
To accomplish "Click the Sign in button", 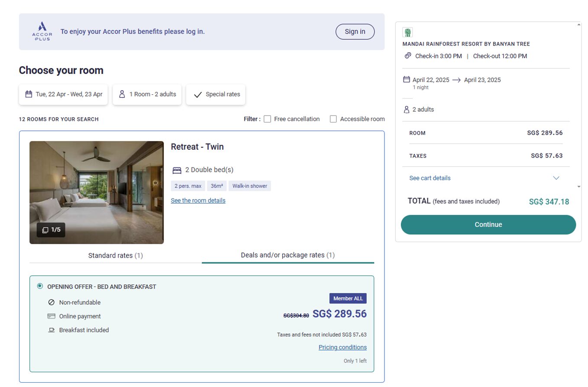I will coord(355,32).
